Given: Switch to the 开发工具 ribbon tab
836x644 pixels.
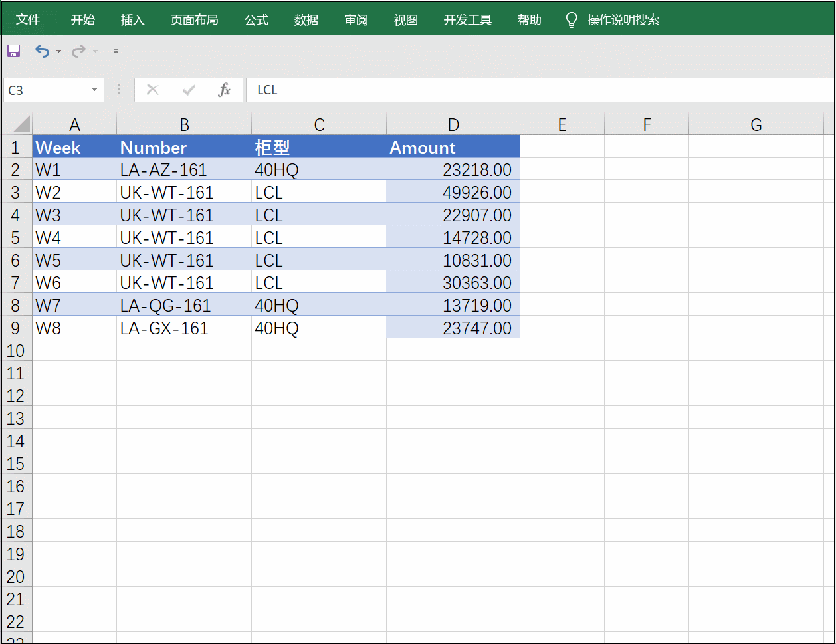Looking at the screenshot, I should click(x=468, y=20).
